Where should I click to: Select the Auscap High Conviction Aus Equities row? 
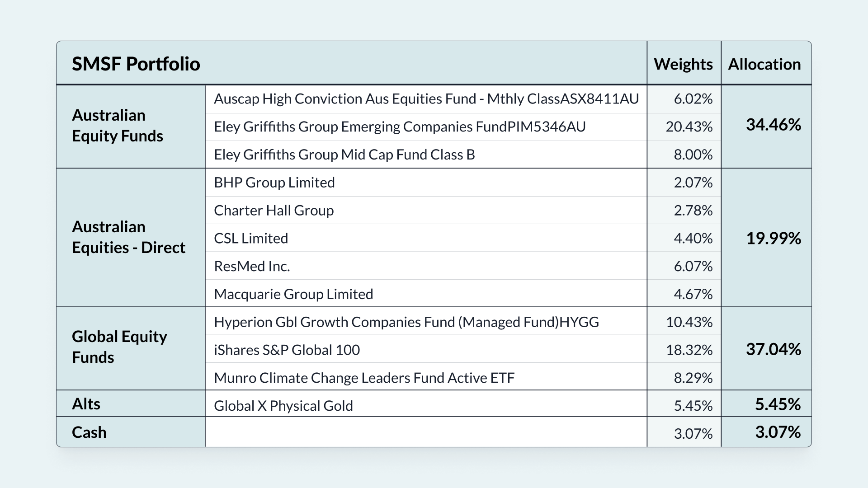coord(426,99)
